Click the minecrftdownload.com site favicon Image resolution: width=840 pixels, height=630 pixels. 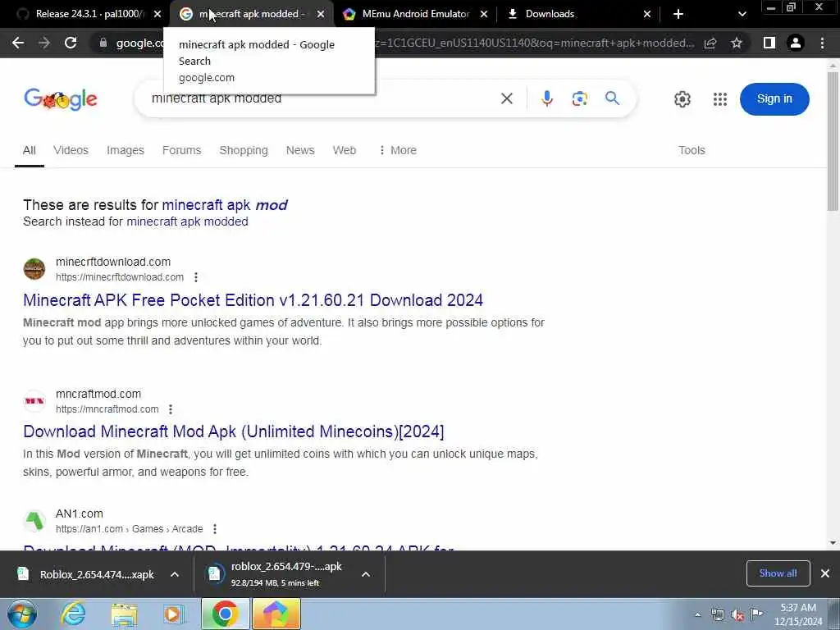[34, 269]
